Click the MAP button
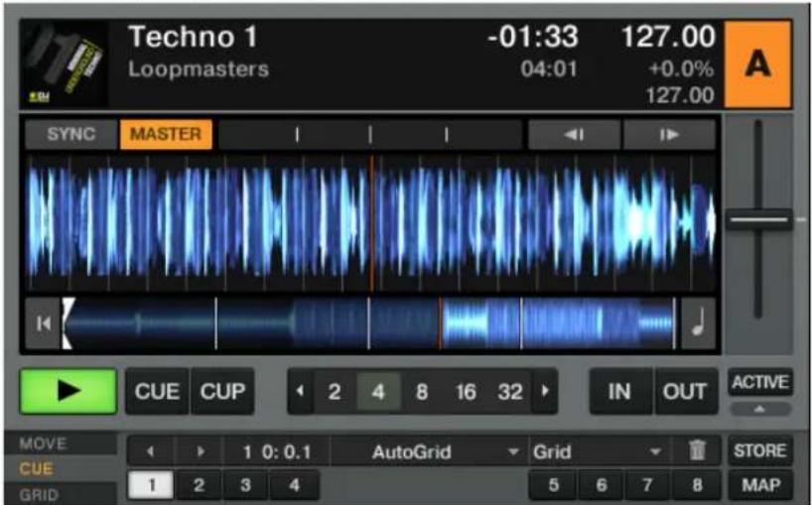Viewport: 812px width, 505px height. coord(760,485)
